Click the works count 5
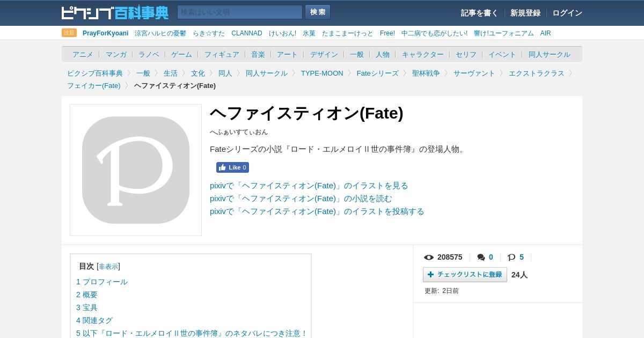This screenshot has width=644, height=338. coord(521,257)
